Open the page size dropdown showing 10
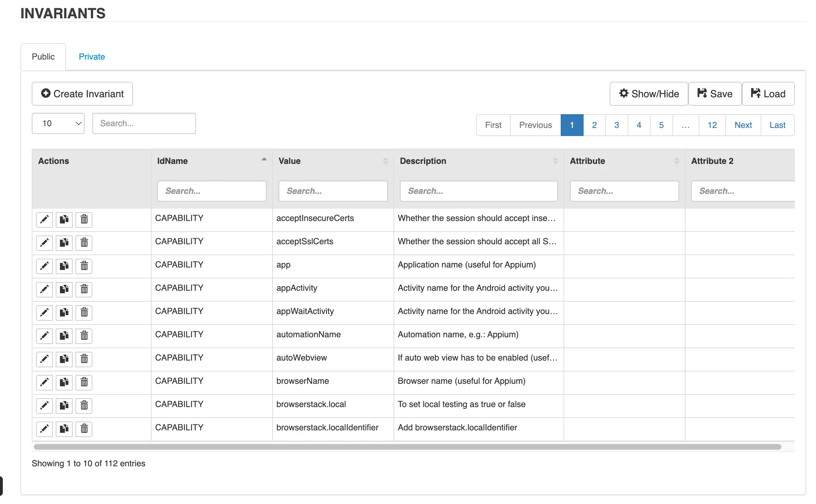The width and height of the screenshot is (816, 504). (x=58, y=123)
